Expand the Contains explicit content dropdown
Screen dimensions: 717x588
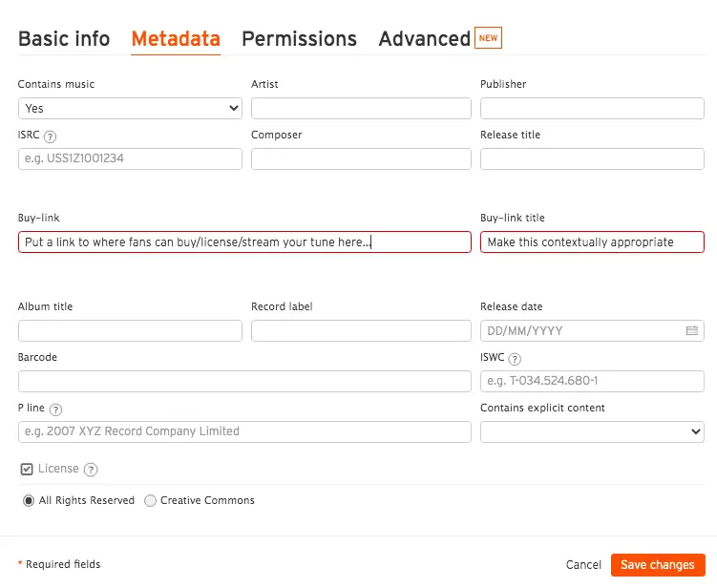coord(592,431)
